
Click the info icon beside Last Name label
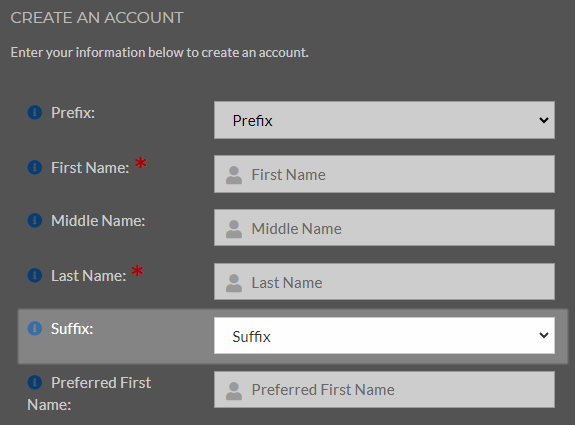[x=35, y=275]
